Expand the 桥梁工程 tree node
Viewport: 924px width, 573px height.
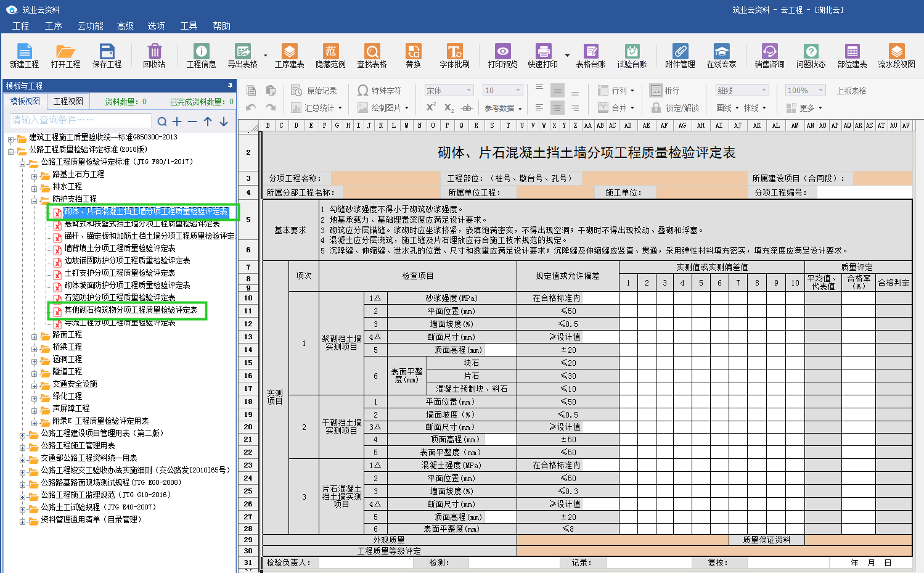coord(35,348)
